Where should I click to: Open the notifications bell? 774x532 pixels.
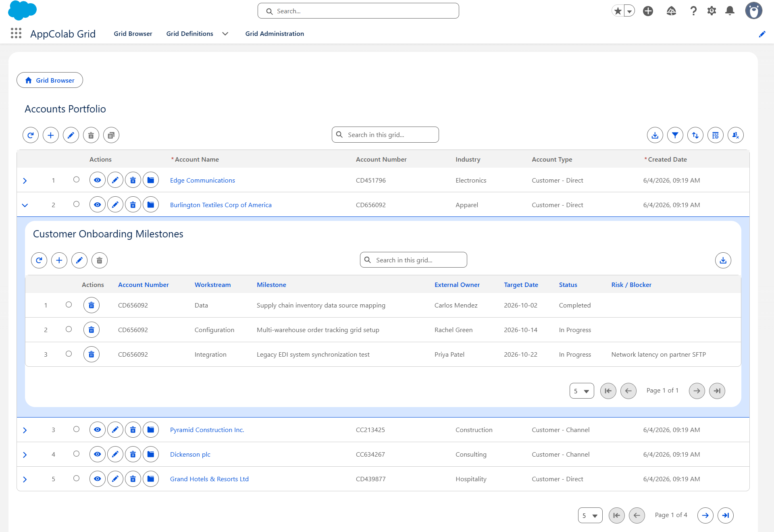tap(730, 11)
